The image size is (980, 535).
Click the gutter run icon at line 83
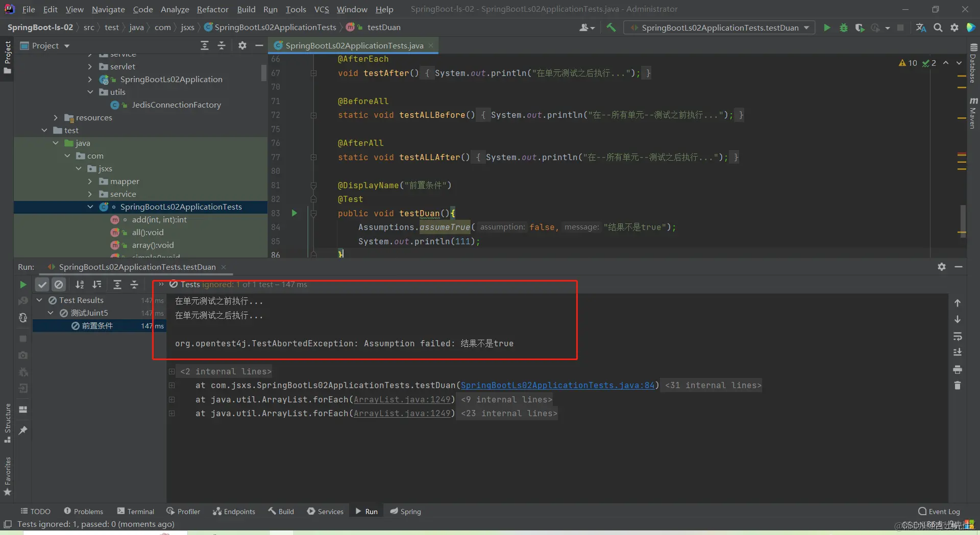point(295,213)
